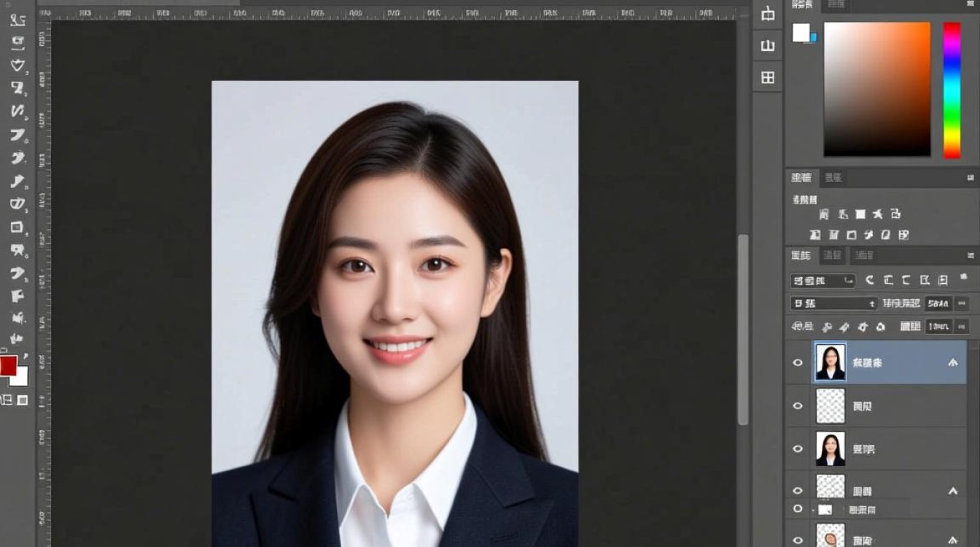Click last icon in the middle panel's lower row
The height and width of the screenshot is (547, 980).
coord(903,235)
